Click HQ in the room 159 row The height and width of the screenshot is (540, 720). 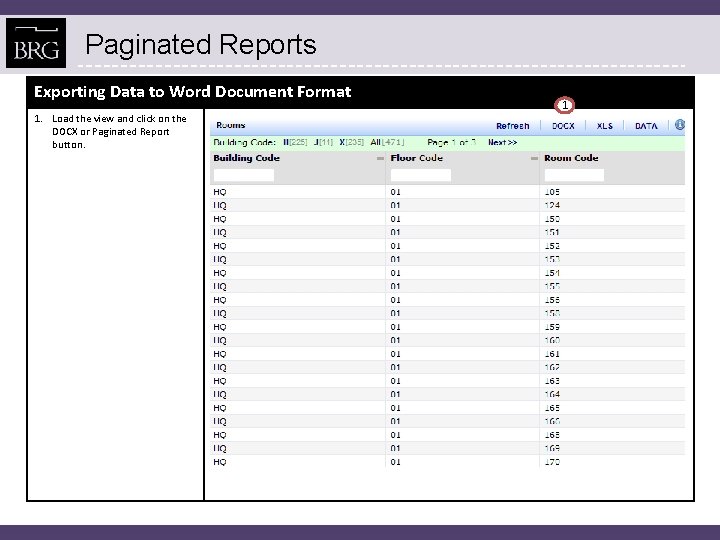[x=219, y=327]
